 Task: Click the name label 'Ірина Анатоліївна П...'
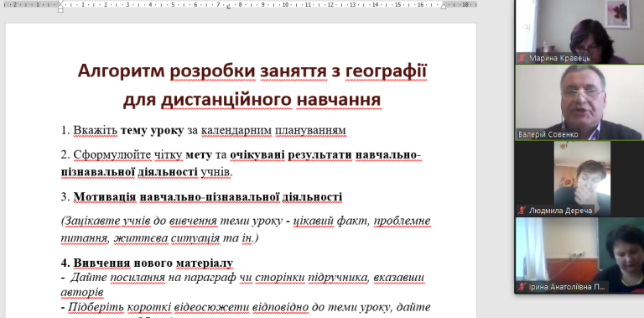click(566, 287)
